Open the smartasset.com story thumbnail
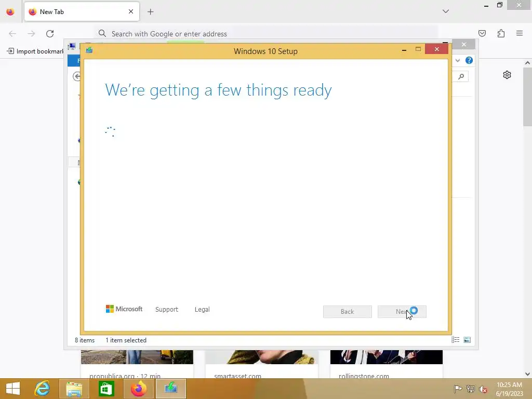The height and width of the screenshot is (399, 532). (x=262, y=357)
